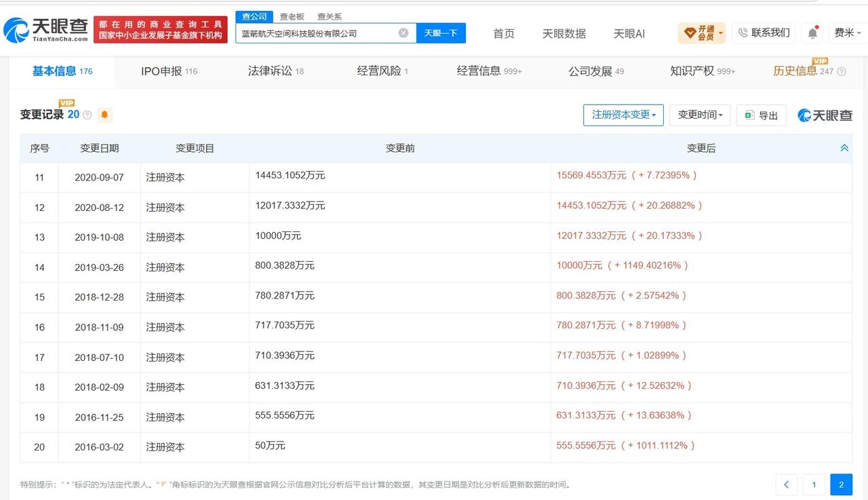This screenshot has height=500, width=868.
Task: Click the 变更后 column header
Action: [701, 148]
